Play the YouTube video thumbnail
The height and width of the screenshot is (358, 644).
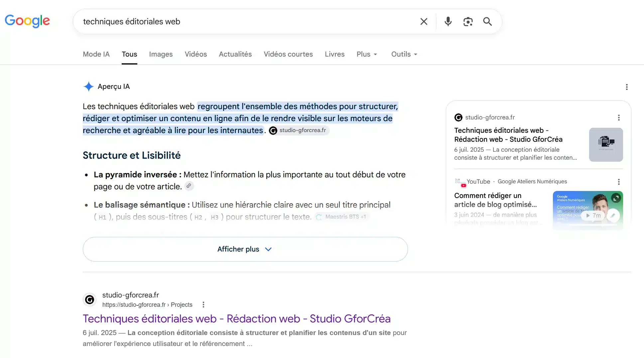[x=587, y=210]
